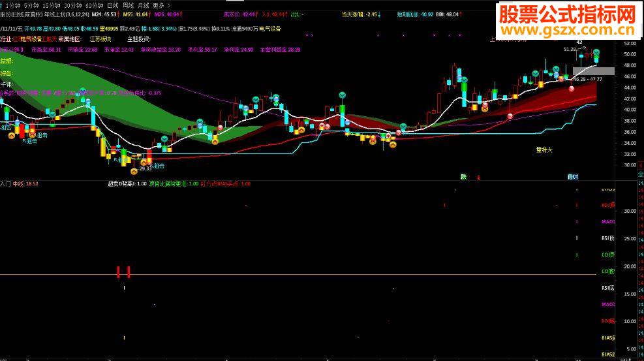644x361 pixels.
Task: Click the M55: 41.64 moving average label
Action: tap(137, 14)
